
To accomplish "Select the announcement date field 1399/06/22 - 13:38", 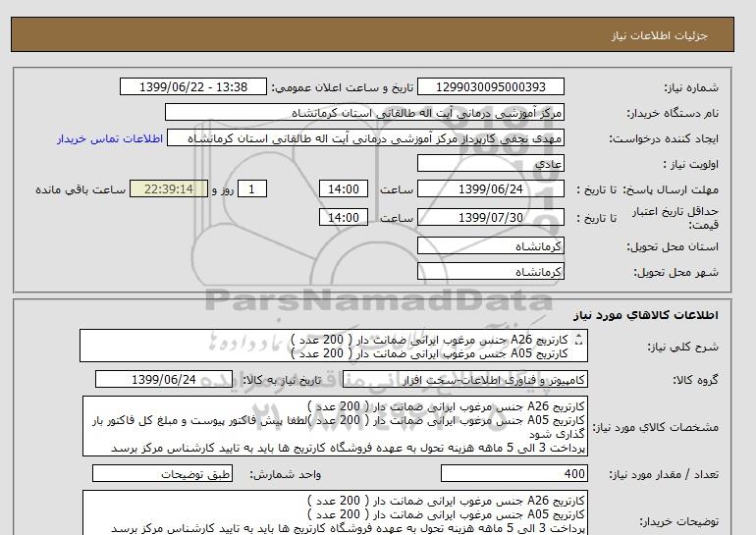I will 192,87.
